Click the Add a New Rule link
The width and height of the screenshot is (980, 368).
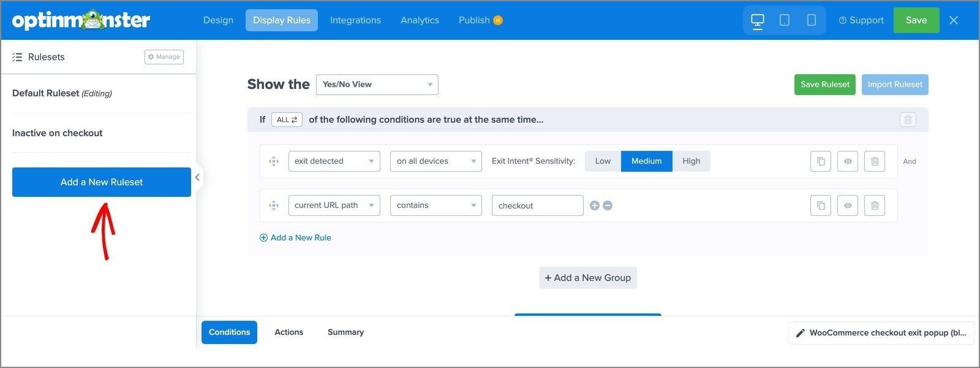[x=295, y=238]
